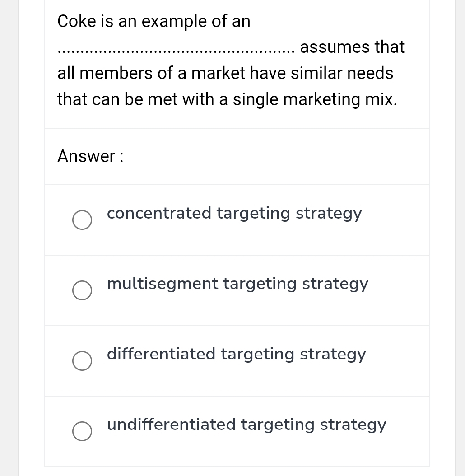This screenshot has height=476, width=465.
Task: Click the row containing 'multisegment targeting strategy'
Action: click(x=237, y=290)
